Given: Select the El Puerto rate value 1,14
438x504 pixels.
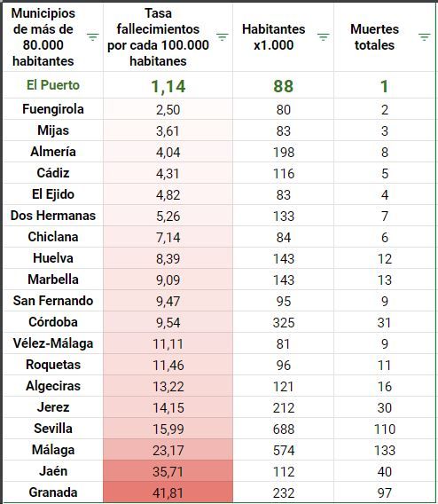Looking at the screenshot, I should pyautogui.click(x=168, y=86).
